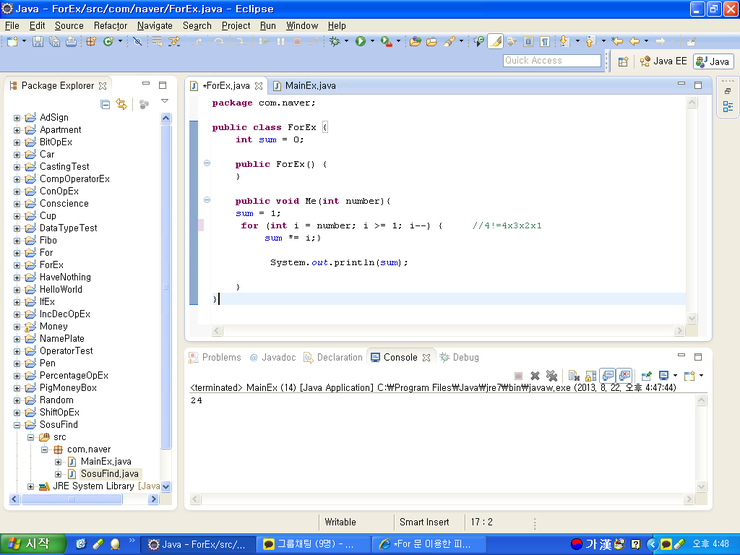Screen dimensions: 740x555
Task: Toggle Show Console on standard output change
Action: pos(608,376)
